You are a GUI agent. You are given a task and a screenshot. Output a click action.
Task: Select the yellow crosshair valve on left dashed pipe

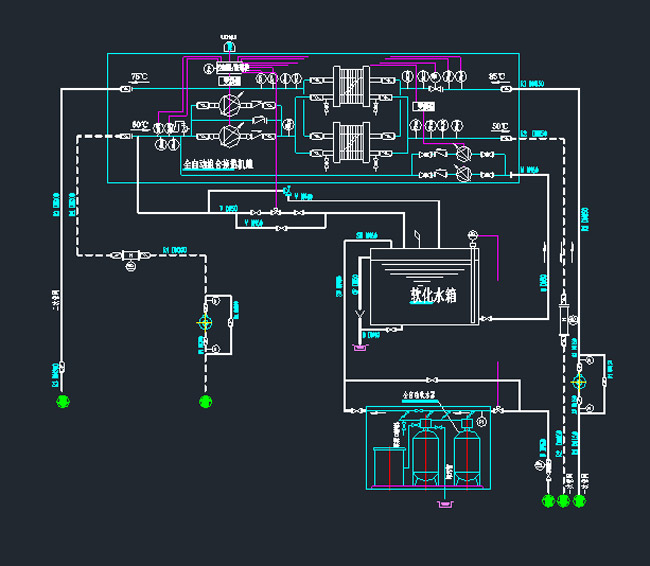(x=206, y=322)
